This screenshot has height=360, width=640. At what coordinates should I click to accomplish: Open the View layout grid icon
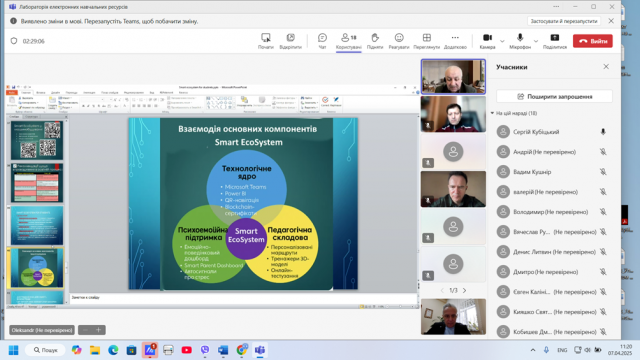[x=427, y=41]
